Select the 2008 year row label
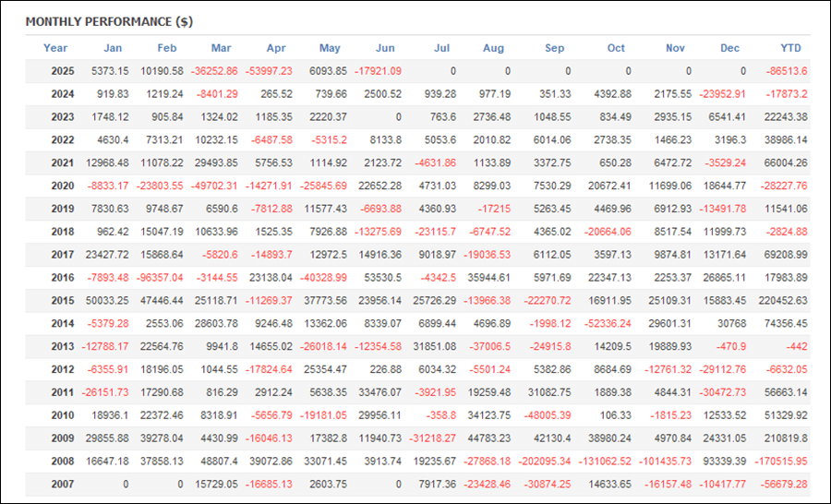The height and width of the screenshot is (504, 831). click(63, 461)
